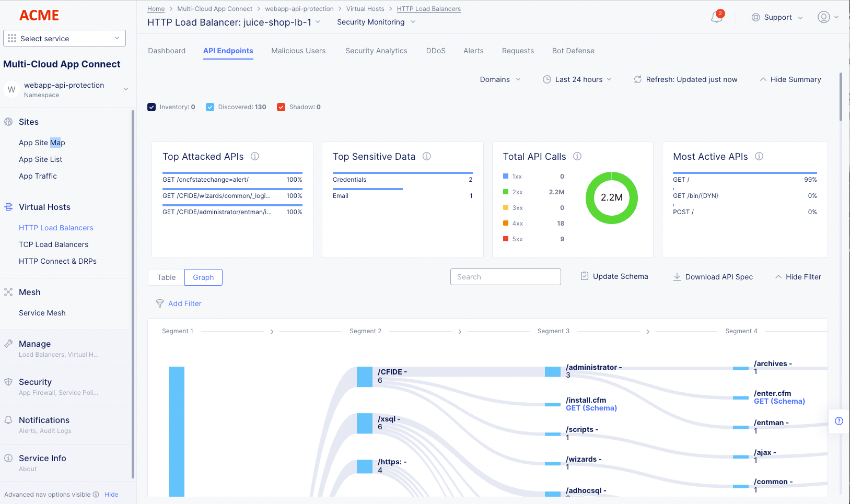Open the Select service dropdown
Image resolution: width=850 pixels, height=504 pixels.
(64, 38)
